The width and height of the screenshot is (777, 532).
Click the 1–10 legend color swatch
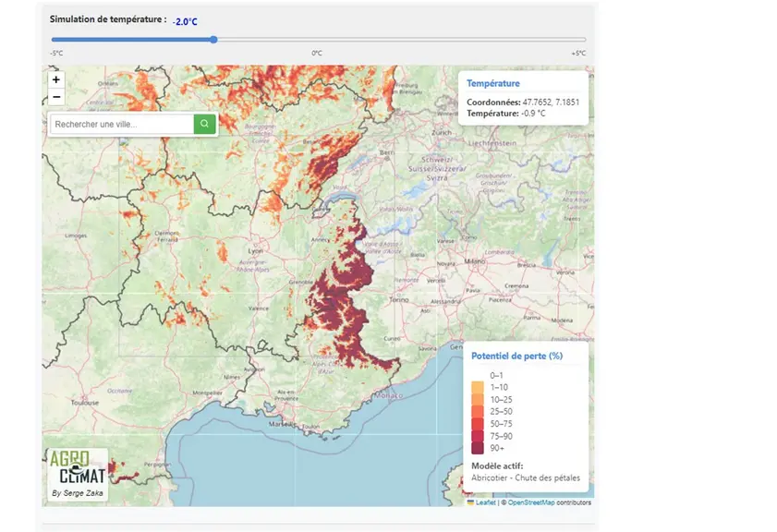[x=478, y=387]
